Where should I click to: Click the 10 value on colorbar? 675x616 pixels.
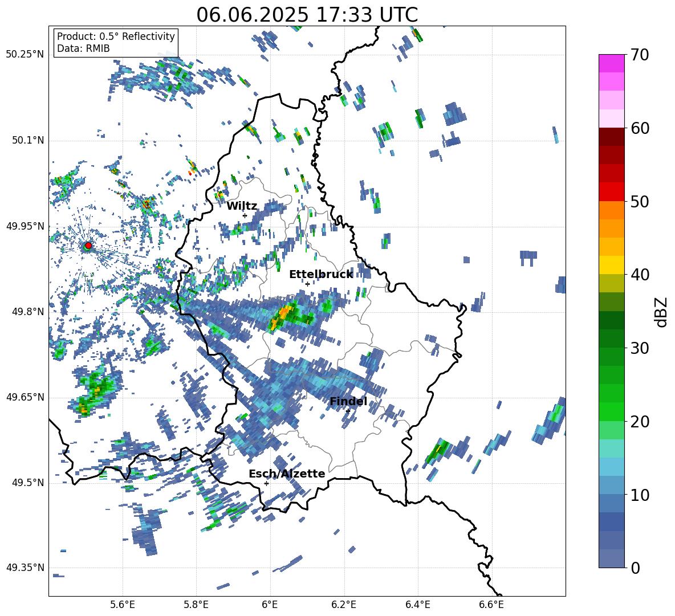coord(640,495)
